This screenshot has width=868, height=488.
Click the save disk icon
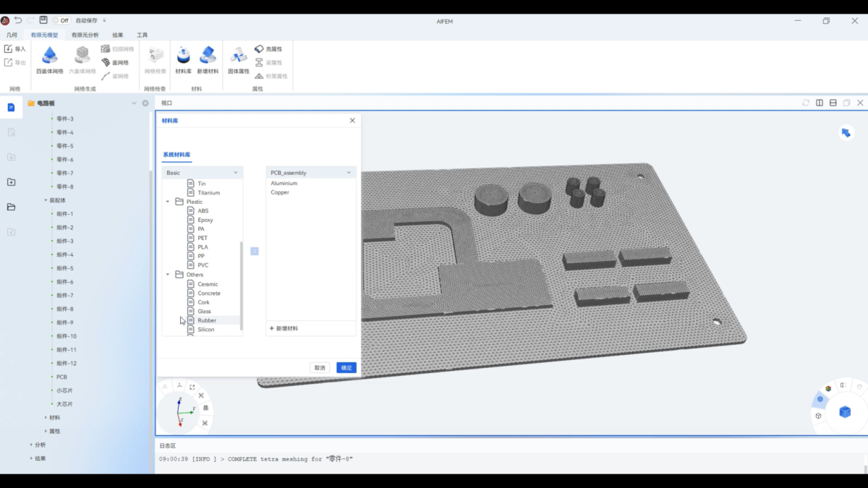click(43, 20)
